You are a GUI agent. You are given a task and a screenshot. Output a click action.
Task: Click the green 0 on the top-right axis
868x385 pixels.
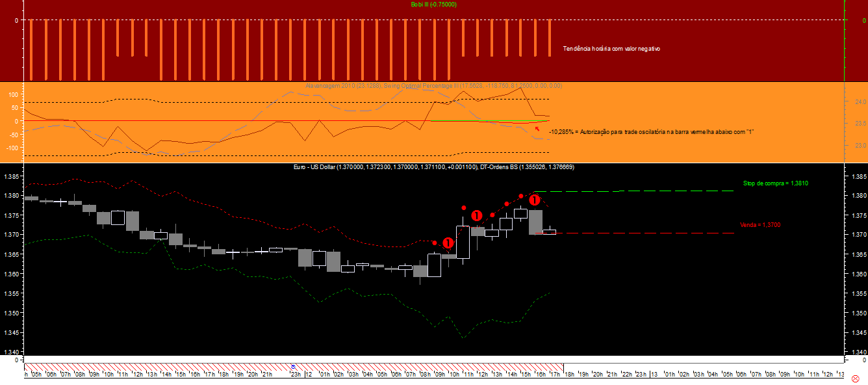point(863,20)
